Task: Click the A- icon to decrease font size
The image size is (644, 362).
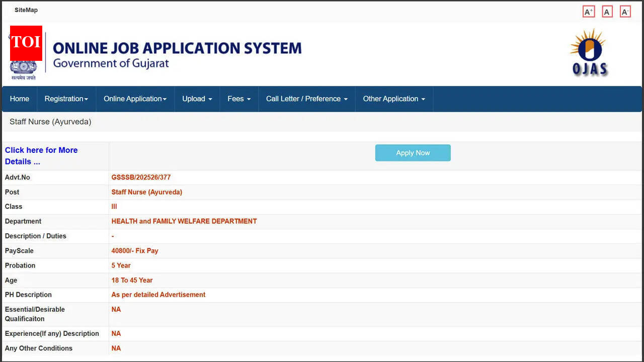Action: (x=625, y=11)
